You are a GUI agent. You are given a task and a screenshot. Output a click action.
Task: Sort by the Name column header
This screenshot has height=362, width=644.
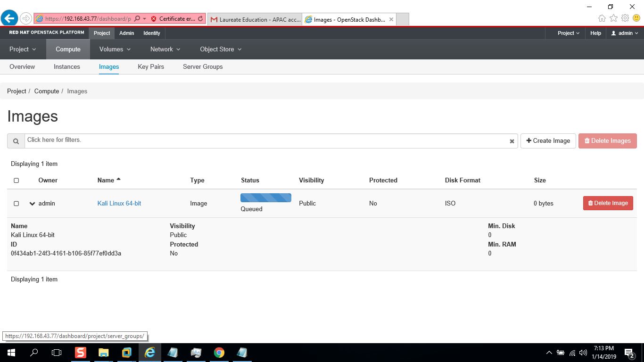pyautogui.click(x=109, y=180)
